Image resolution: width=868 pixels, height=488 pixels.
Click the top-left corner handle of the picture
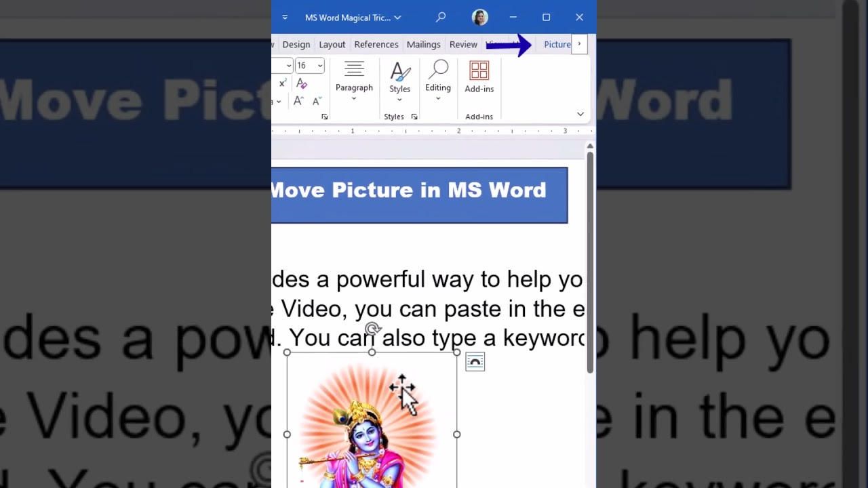287,352
